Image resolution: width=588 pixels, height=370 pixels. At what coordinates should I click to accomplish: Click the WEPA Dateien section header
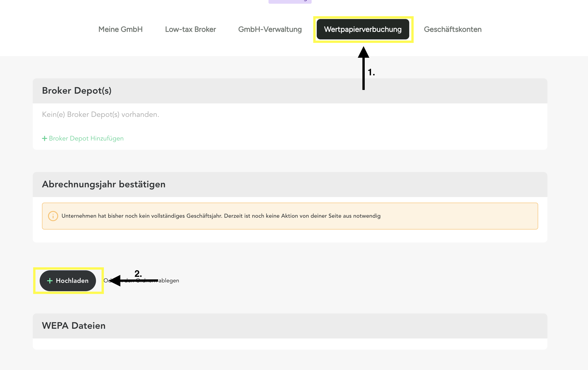tap(73, 325)
